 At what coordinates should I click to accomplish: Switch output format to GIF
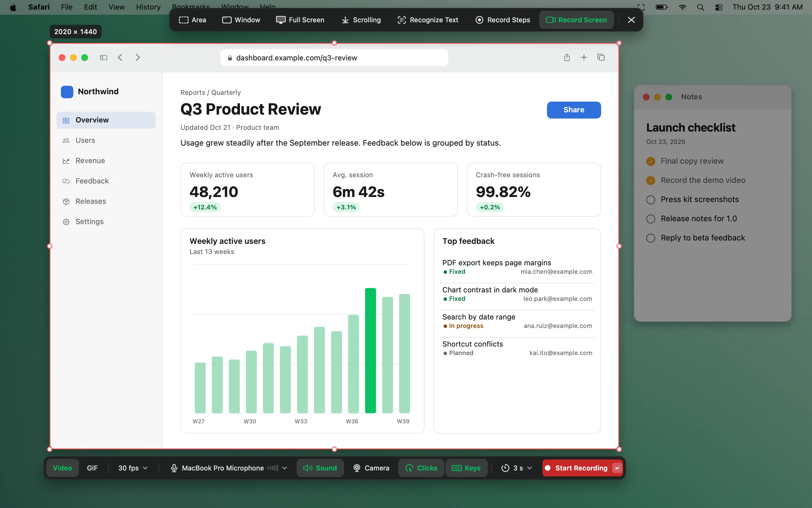(92, 468)
